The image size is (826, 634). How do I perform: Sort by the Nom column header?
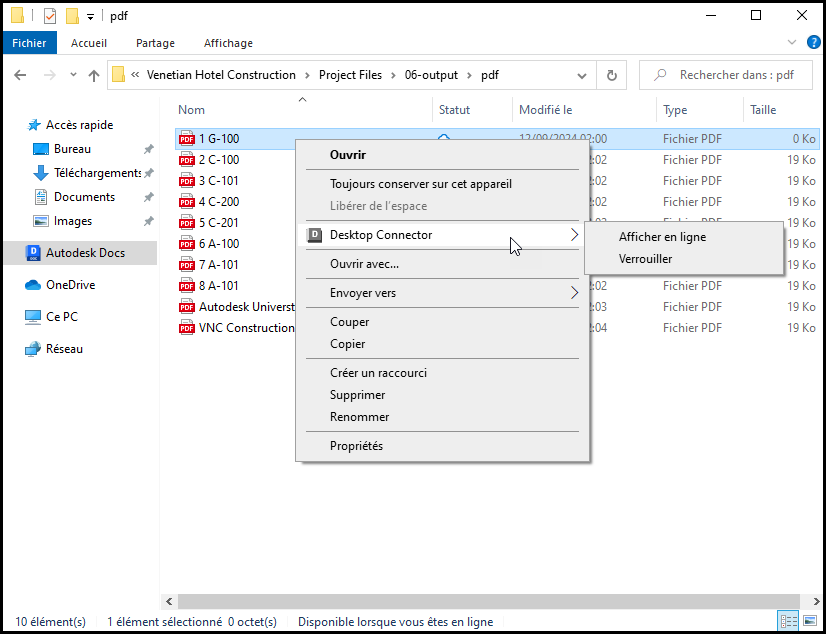click(303, 110)
